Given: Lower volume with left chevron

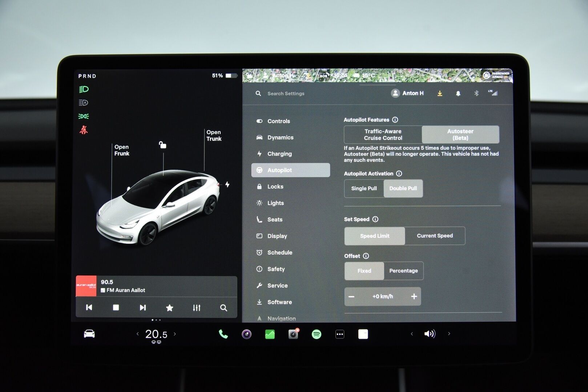Looking at the screenshot, I should coord(412,334).
